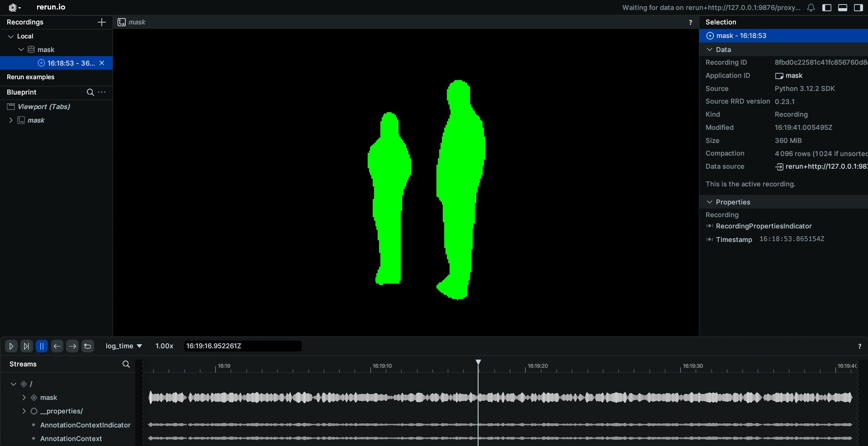Viewport: 868px width, 446px height.
Task: Collapse the Properties section
Action: [x=710, y=202]
